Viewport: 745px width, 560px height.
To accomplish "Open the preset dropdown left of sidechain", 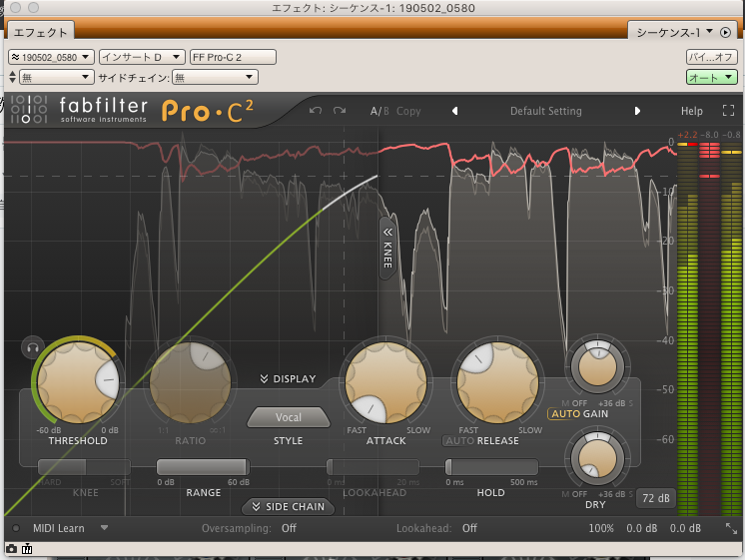I will coord(56,77).
